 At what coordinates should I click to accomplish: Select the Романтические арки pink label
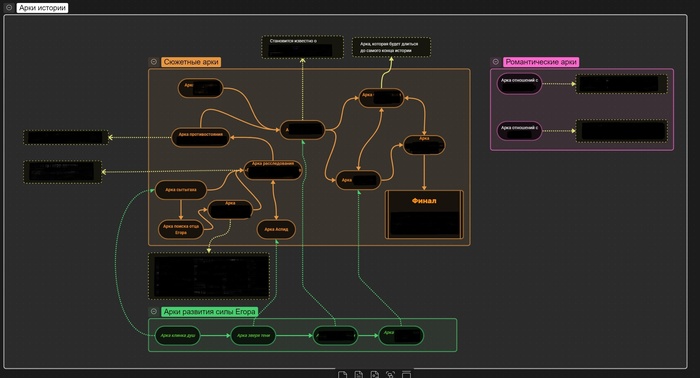tap(541, 62)
